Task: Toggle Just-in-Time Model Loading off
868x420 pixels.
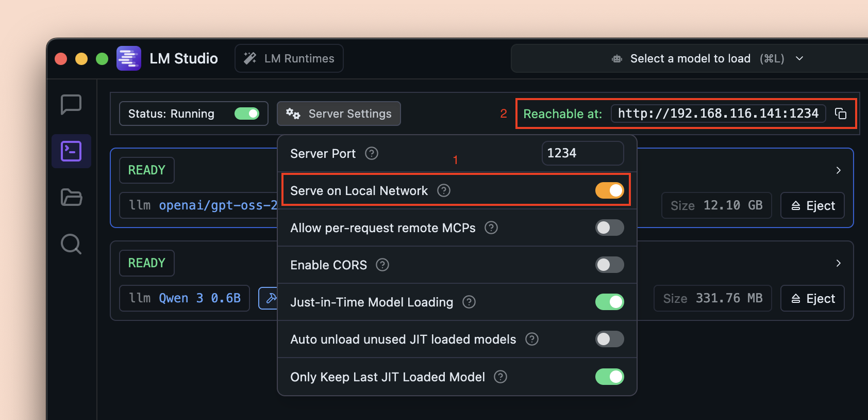Action: [x=609, y=302]
